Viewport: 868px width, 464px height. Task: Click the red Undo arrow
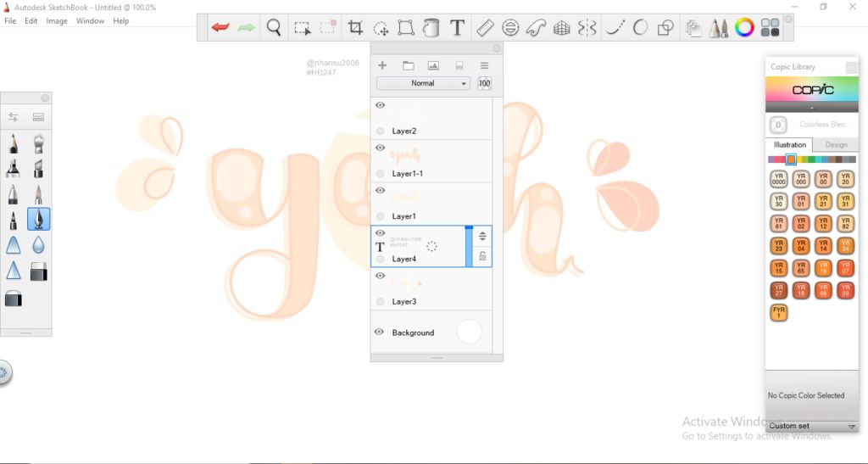[x=220, y=27]
